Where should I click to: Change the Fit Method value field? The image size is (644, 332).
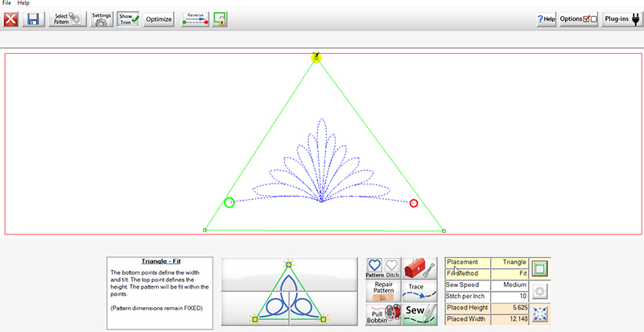tap(510, 273)
